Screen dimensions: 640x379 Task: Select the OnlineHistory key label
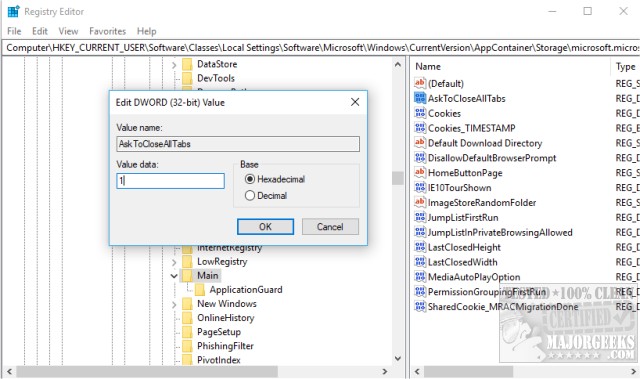[x=226, y=318]
